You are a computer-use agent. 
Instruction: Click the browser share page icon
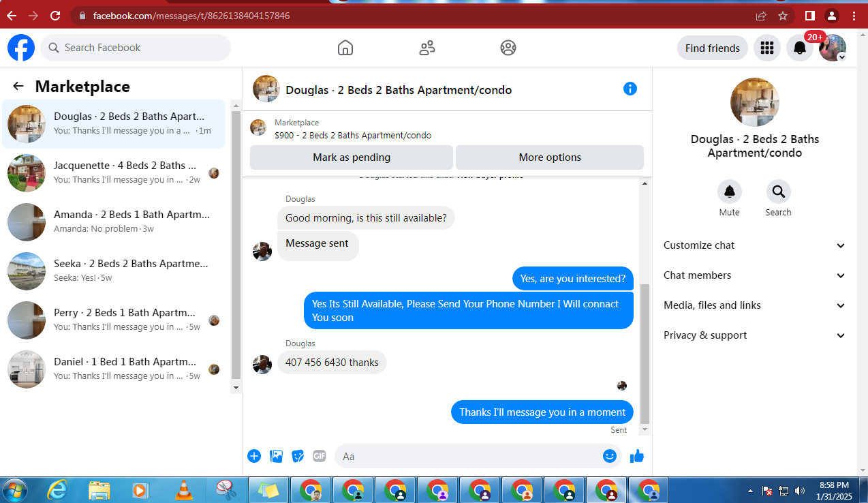point(761,15)
